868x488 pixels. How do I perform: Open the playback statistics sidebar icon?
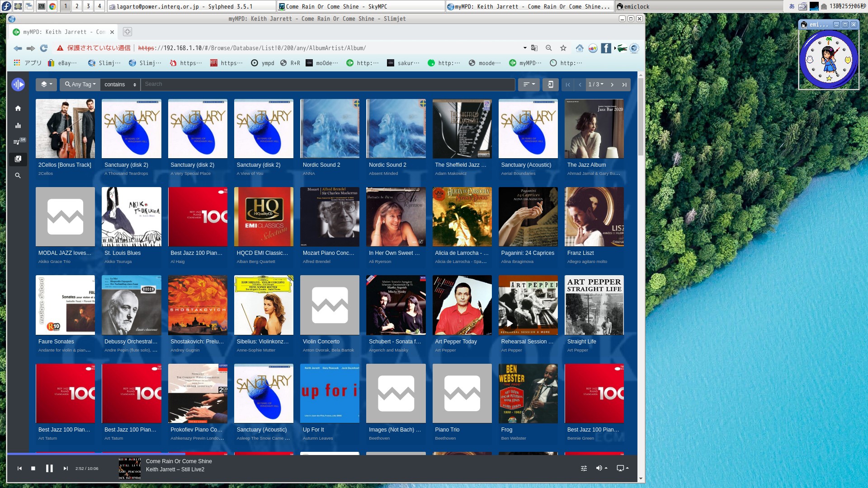point(18,126)
